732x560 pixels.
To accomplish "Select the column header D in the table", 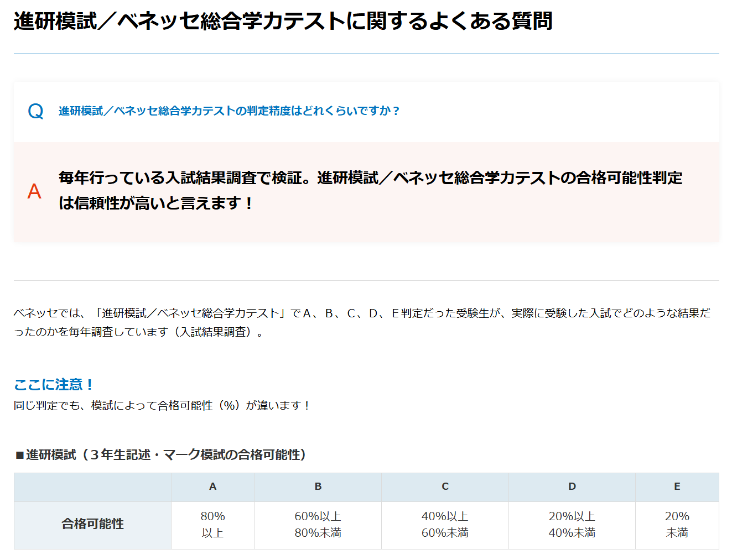I will pos(572,487).
